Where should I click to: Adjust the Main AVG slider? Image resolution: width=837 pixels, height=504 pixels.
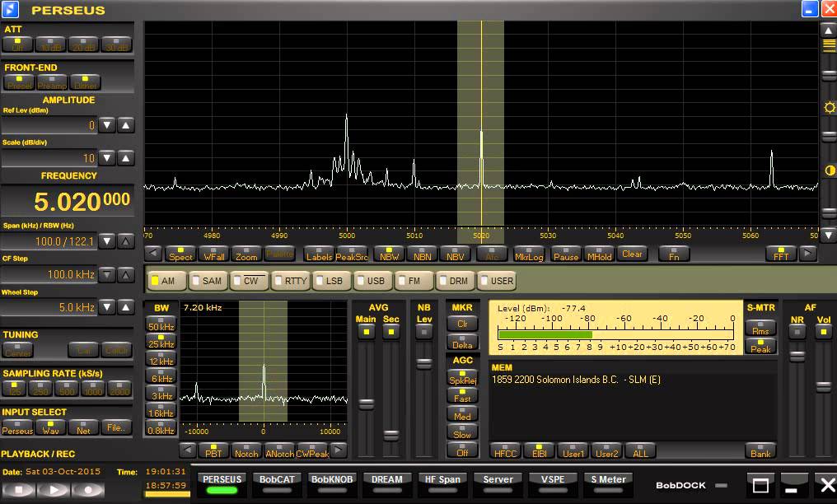click(366, 404)
